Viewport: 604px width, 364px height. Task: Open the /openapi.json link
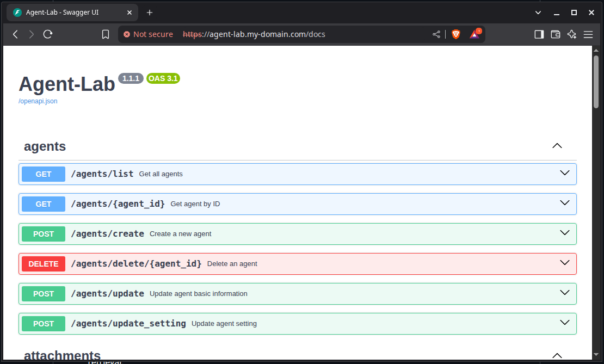click(x=38, y=101)
